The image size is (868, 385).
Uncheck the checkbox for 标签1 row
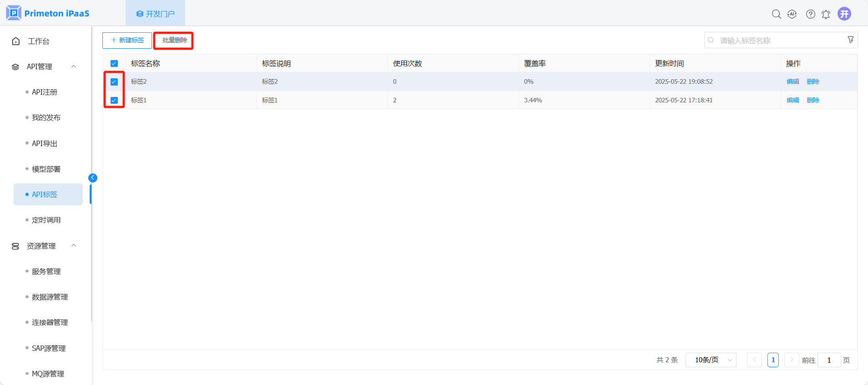[114, 100]
